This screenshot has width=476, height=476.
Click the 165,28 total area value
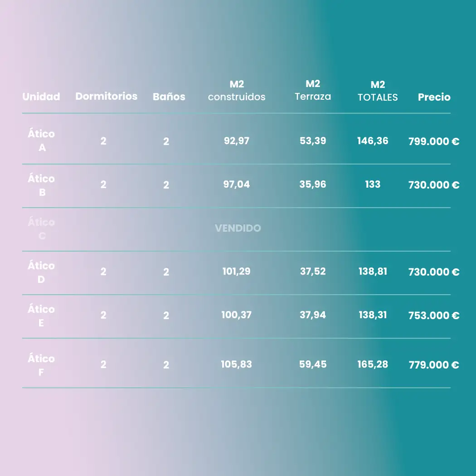[x=373, y=364]
